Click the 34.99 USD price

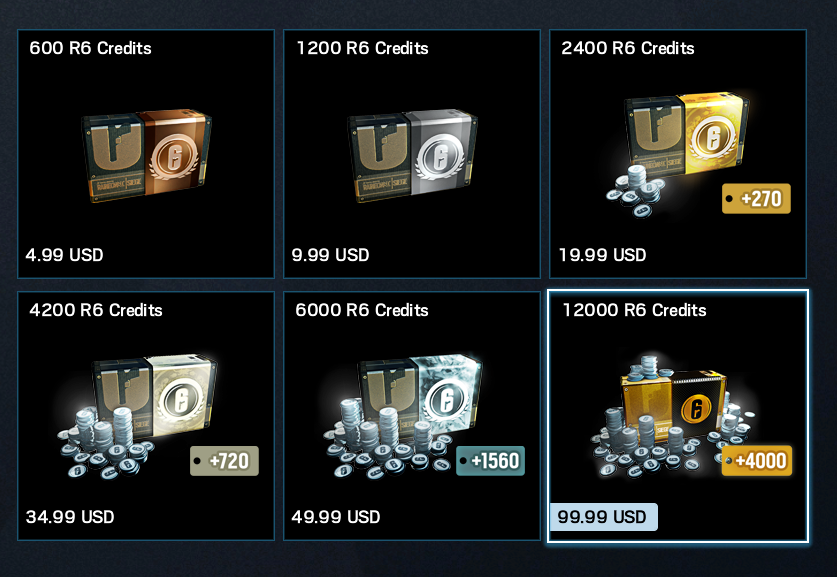[x=70, y=517]
